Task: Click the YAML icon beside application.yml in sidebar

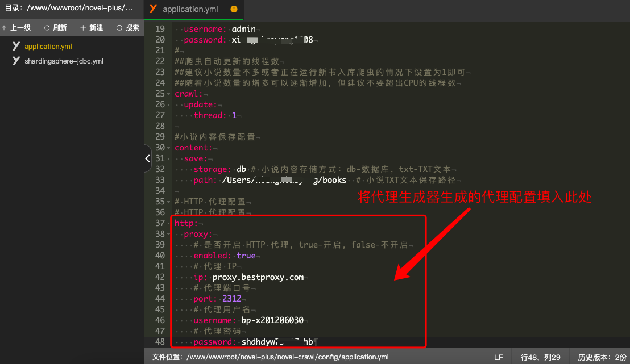Action: 16,47
